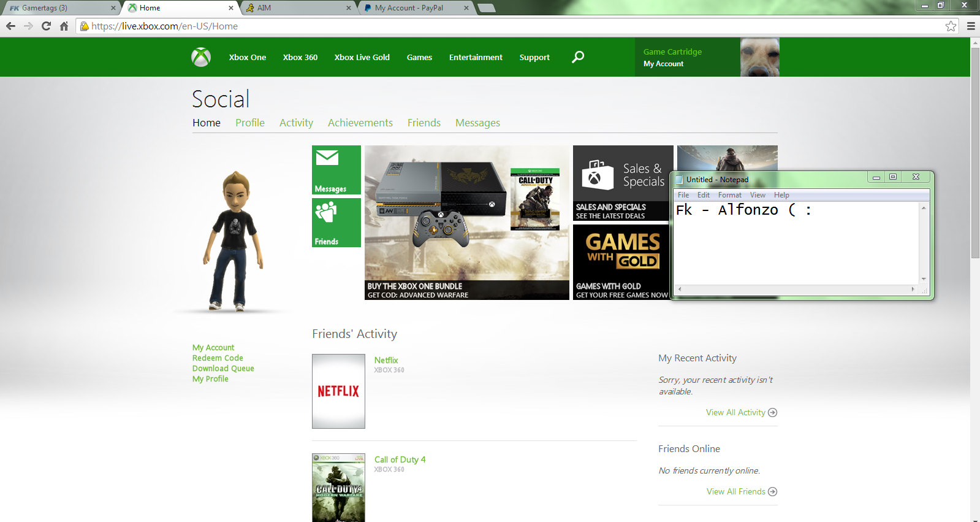980x522 pixels.
Task: Bookmark this page with the star icon
Action: coord(951,26)
